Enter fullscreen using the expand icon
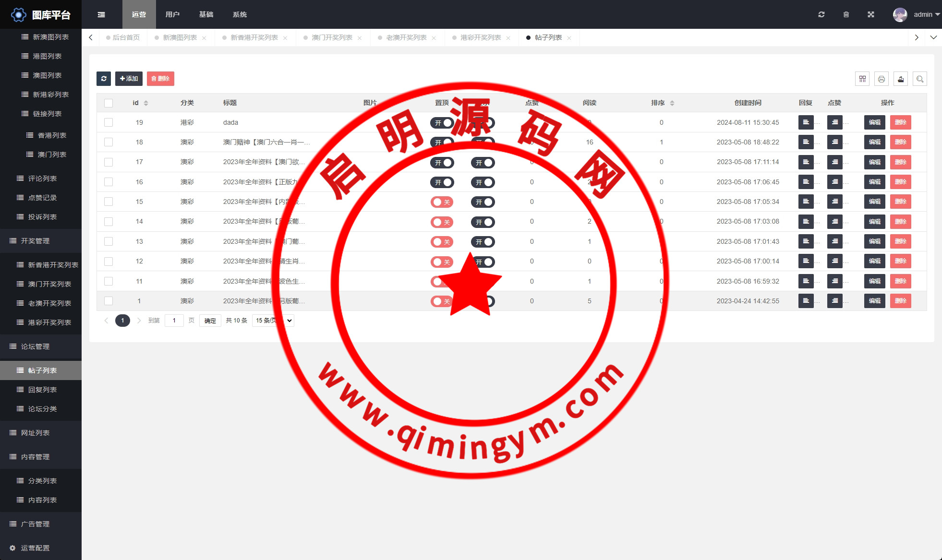The width and height of the screenshot is (942, 560). 871,14
